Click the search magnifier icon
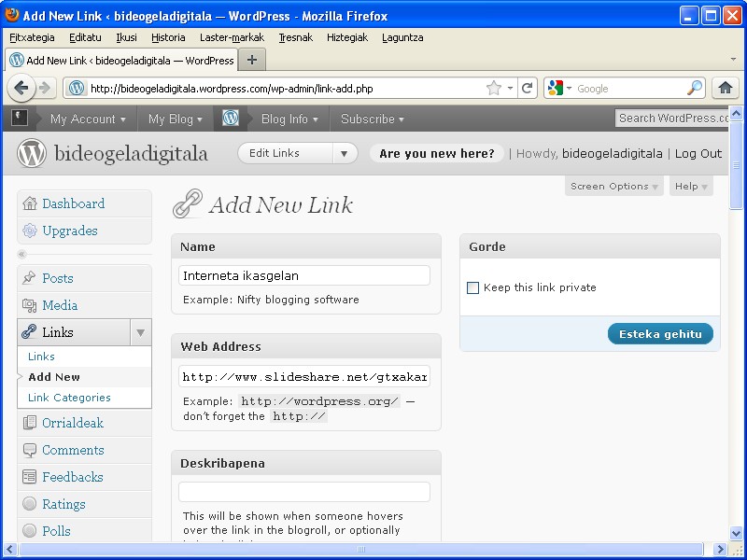The height and width of the screenshot is (560, 747). [x=695, y=88]
